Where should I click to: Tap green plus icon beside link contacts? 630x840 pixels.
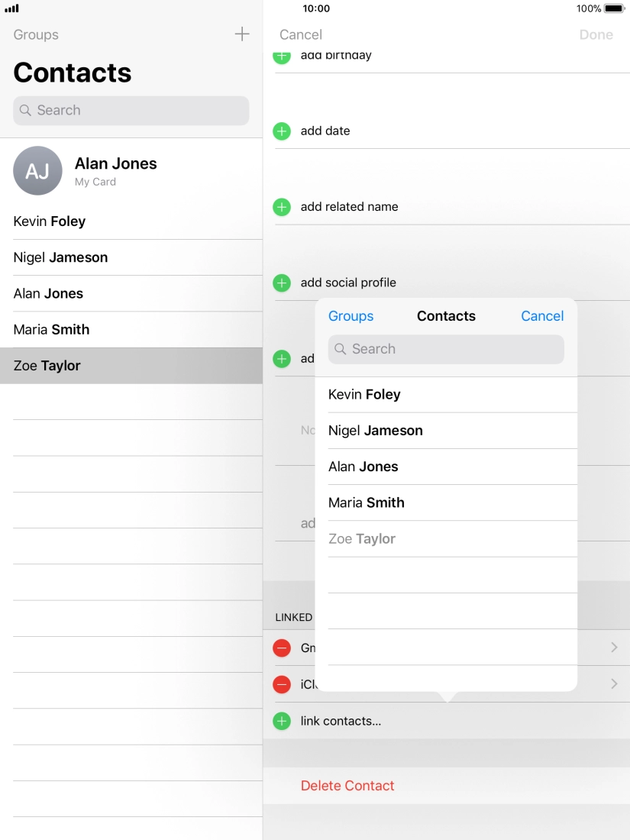tap(282, 721)
